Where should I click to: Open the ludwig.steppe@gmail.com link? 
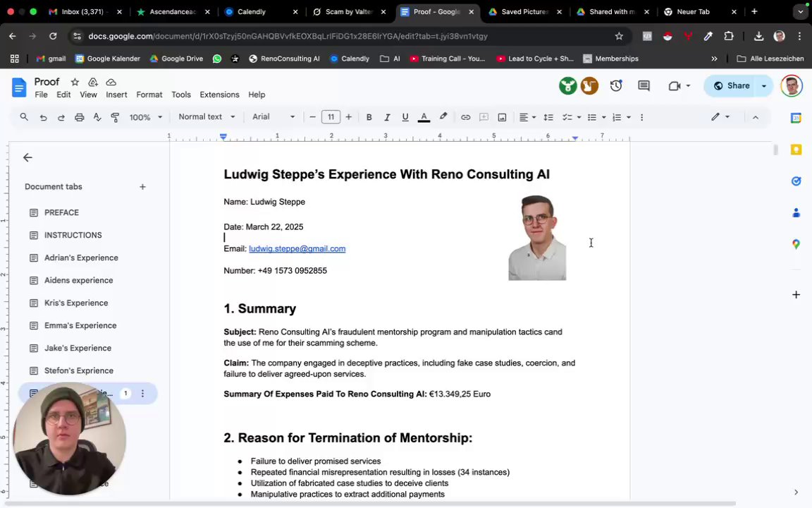(x=297, y=249)
